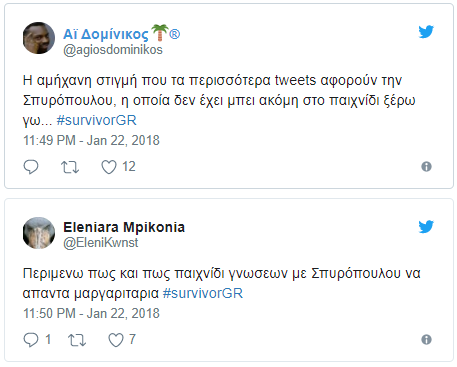Open Αϊ Δομίνικος profile avatar
This screenshot has width=457, height=367.
[39, 38]
